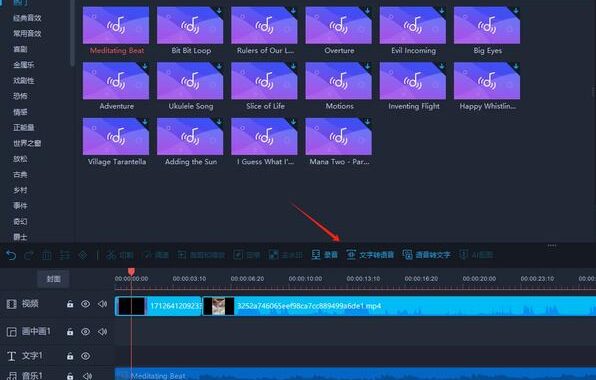This screenshot has width=596, height=380.
Task: Mute the 视频 track with its speaker icon
Action: (102, 304)
